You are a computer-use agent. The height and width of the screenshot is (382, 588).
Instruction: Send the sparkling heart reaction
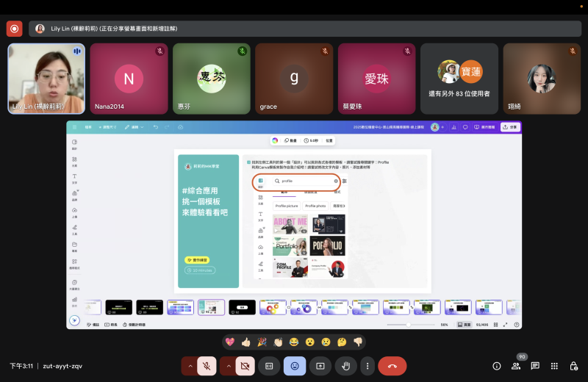coord(230,342)
